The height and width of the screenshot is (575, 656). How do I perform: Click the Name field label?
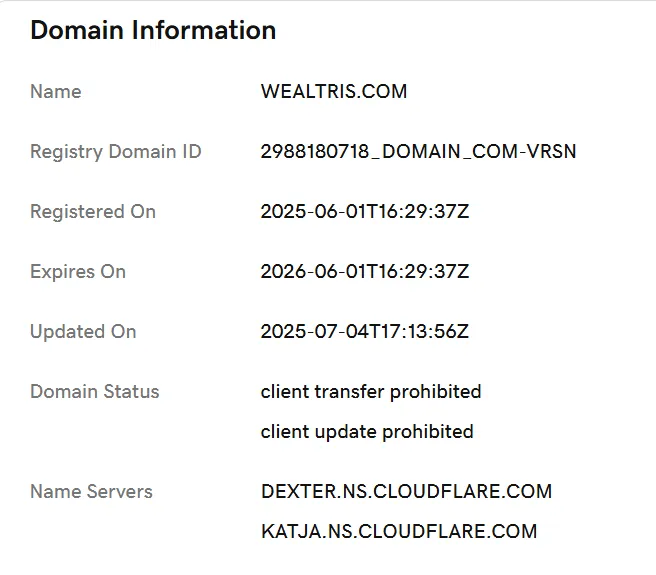(x=56, y=92)
